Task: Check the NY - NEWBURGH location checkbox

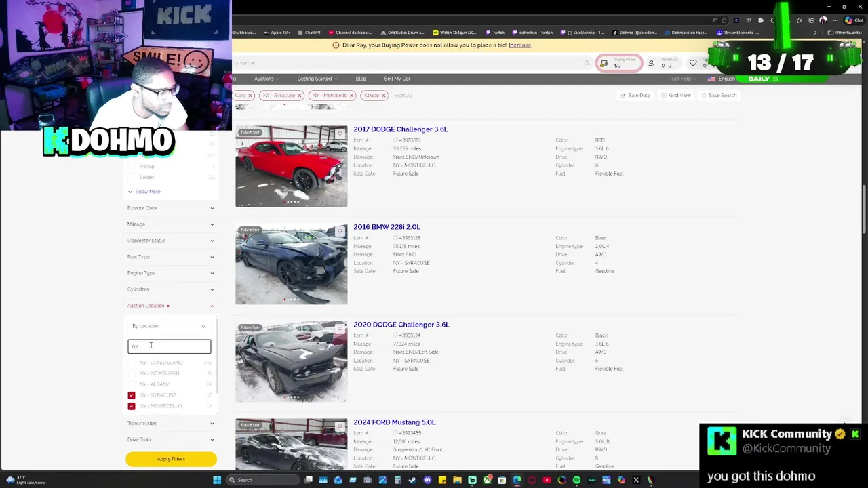Action: (132, 373)
